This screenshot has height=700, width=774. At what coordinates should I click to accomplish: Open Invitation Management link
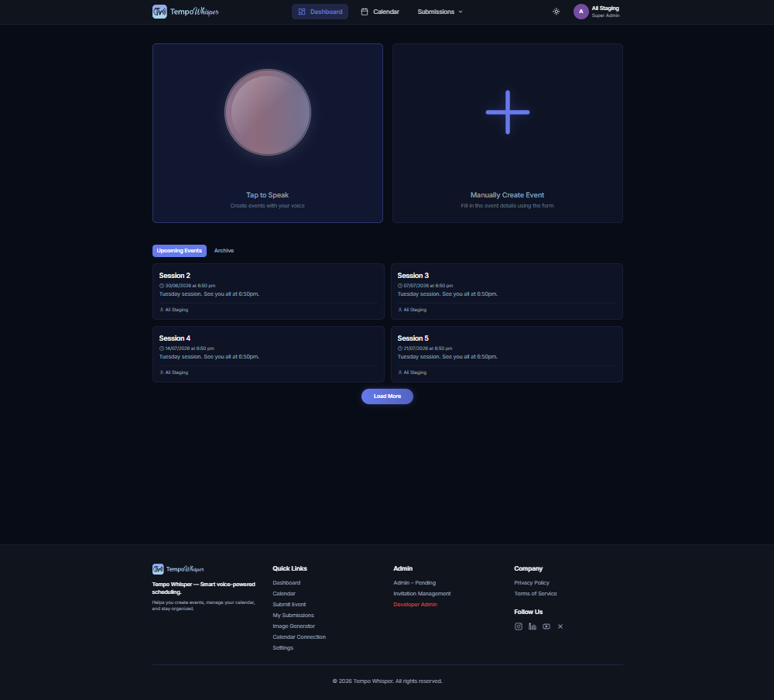(x=422, y=594)
